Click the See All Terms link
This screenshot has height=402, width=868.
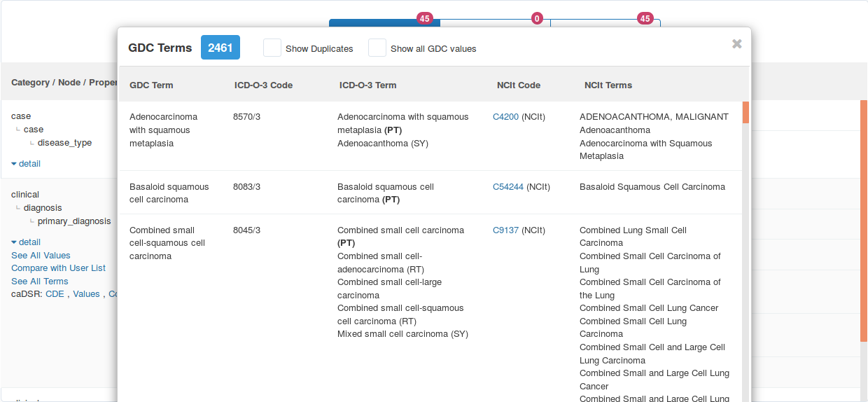pyautogui.click(x=39, y=282)
